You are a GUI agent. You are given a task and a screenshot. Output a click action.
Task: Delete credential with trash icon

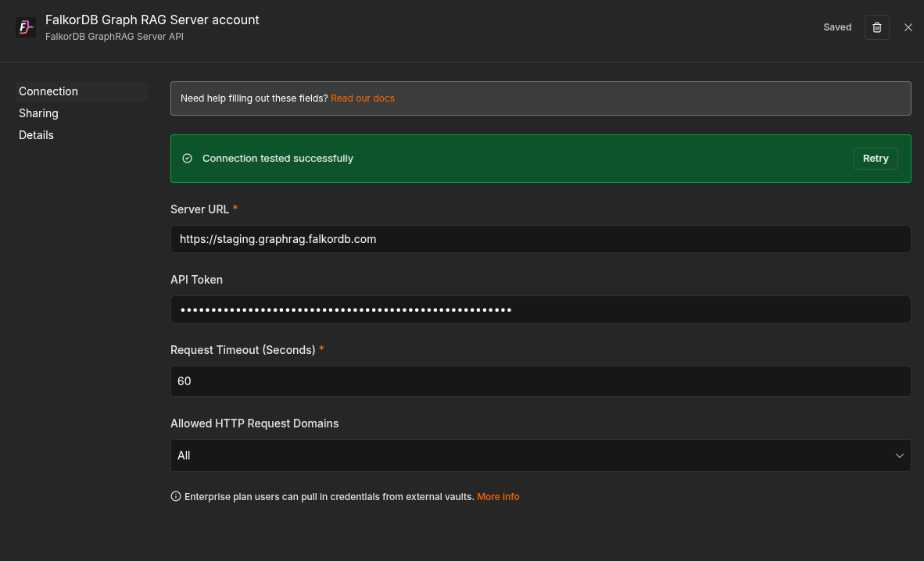pyautogui.click(x=877, y=27)
